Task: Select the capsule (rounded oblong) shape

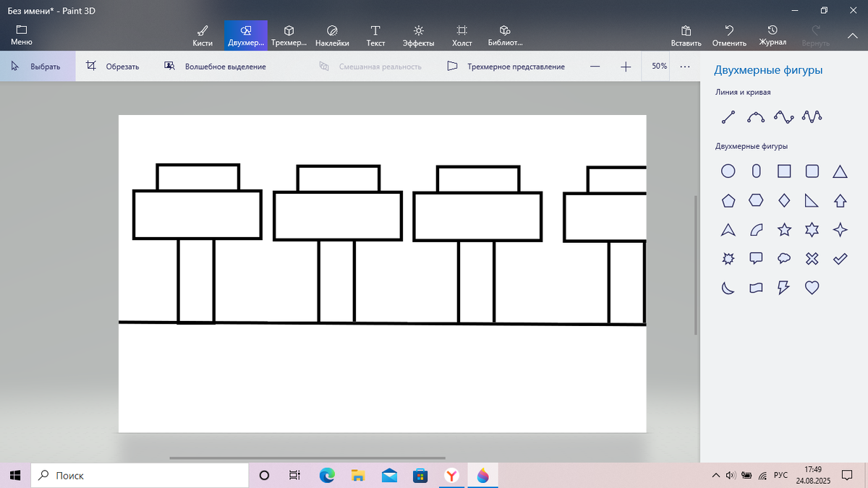Action: (756, 171)
